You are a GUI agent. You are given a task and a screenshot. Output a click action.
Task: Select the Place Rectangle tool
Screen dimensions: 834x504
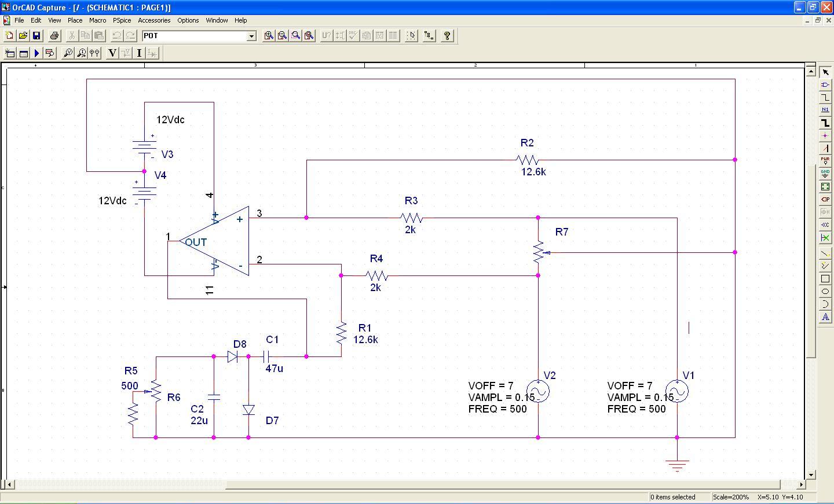pyautogui.click(x=825, y=279)
